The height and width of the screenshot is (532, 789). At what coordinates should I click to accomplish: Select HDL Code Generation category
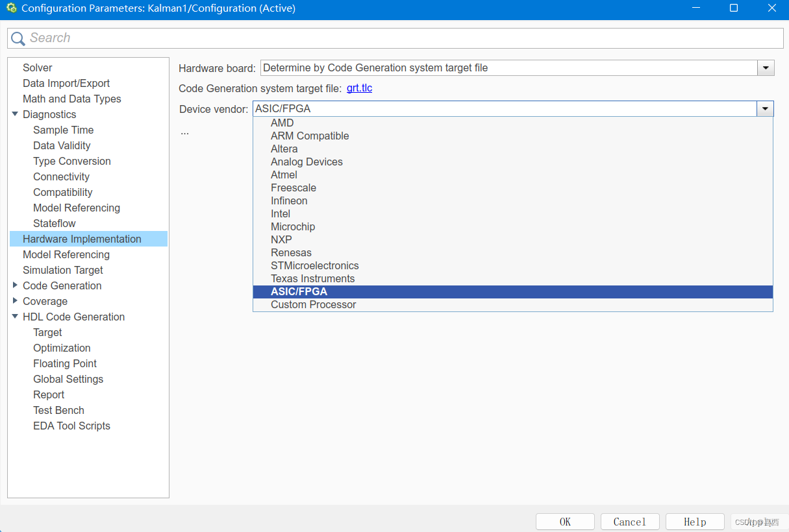74,317
